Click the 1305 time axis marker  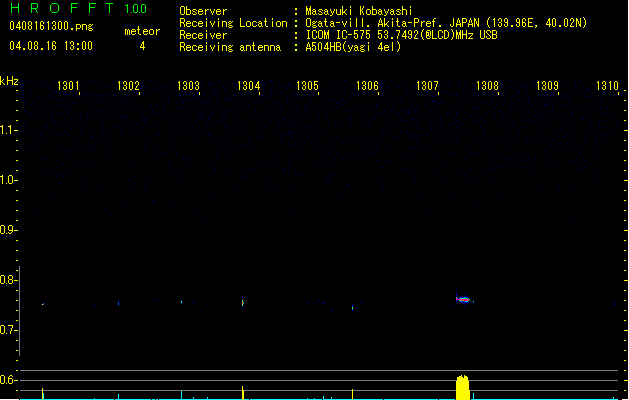pos(307,85)
